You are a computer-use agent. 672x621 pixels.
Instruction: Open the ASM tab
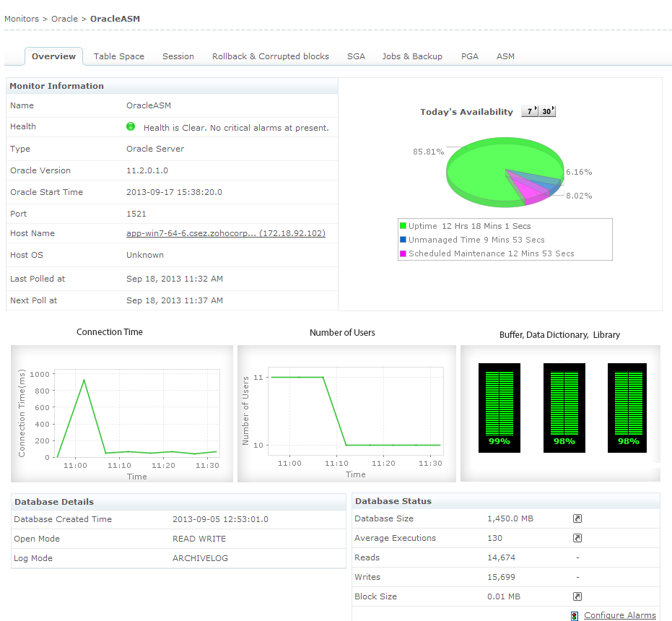pos(505,56)
